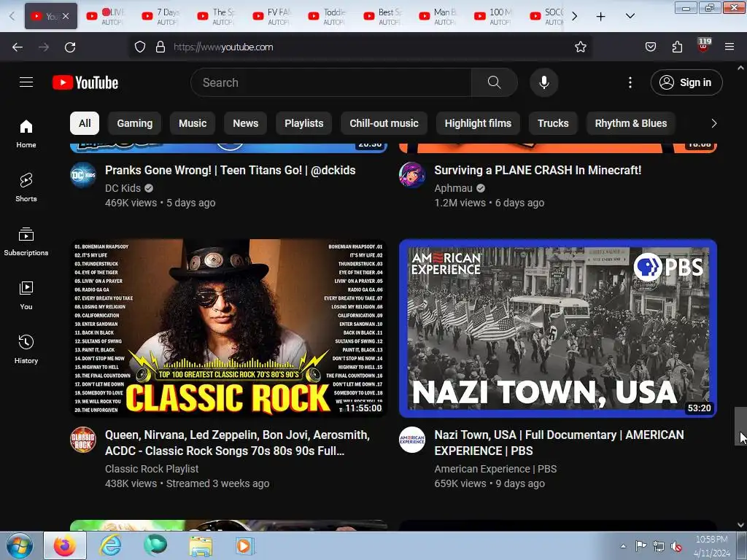Switch to the 7 Days browser tab
The width and height of the screenshot is (747, 560).
(x=161, y=17)
